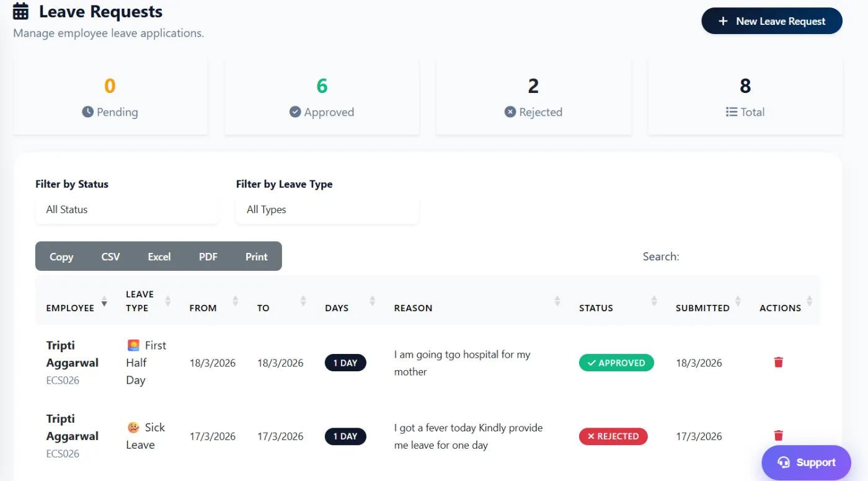Viewport: 868px width, 481px height.
Task: Click the Approved count card
Action: point(322,97)
